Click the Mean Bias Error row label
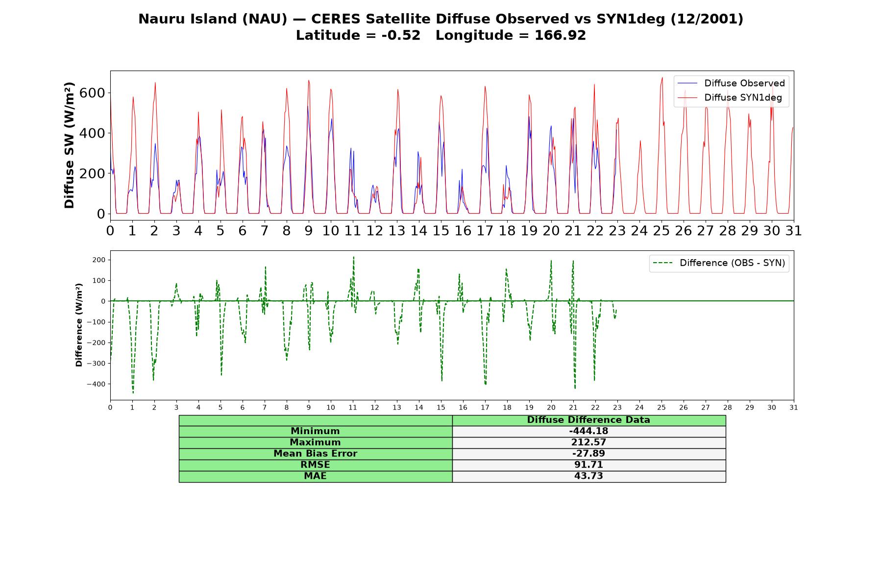Viewport: 882px width, 588px height. click(316, 454)
